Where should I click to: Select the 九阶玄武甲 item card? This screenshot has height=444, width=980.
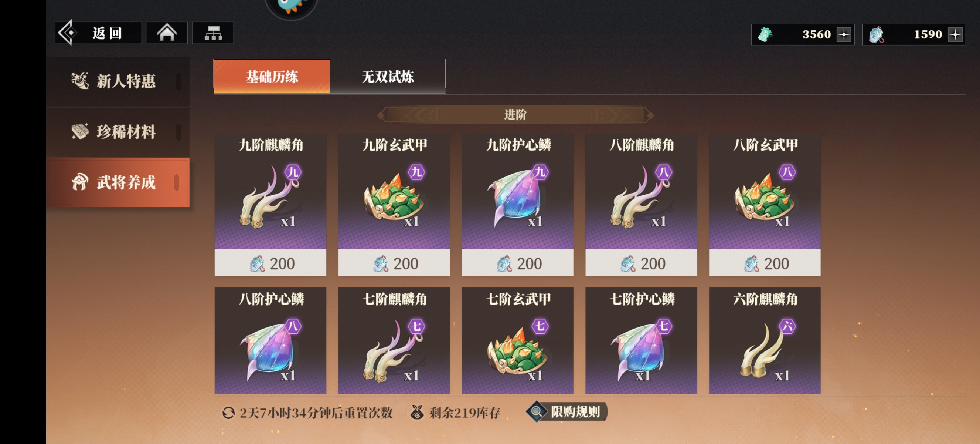click(x=394, y=205)
